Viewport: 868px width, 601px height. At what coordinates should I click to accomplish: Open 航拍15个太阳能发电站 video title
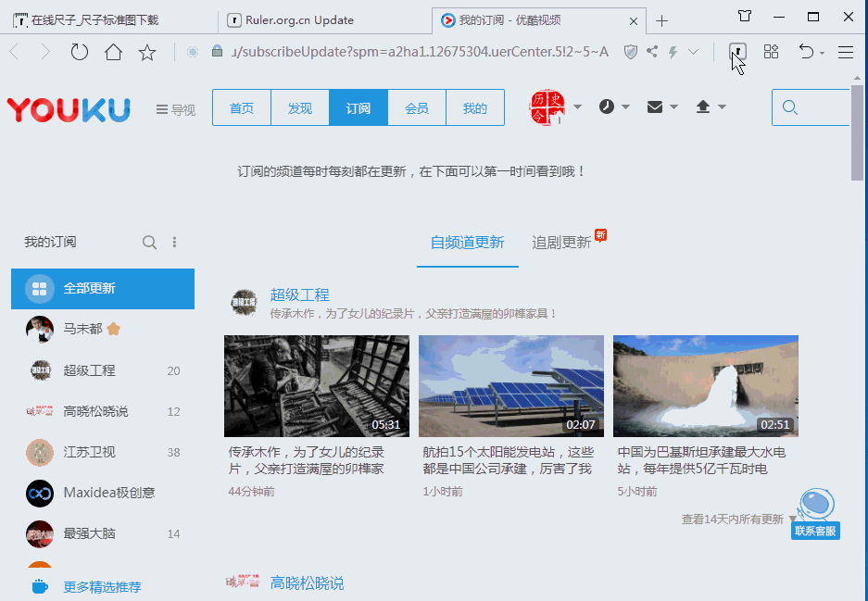click(508, 460)
